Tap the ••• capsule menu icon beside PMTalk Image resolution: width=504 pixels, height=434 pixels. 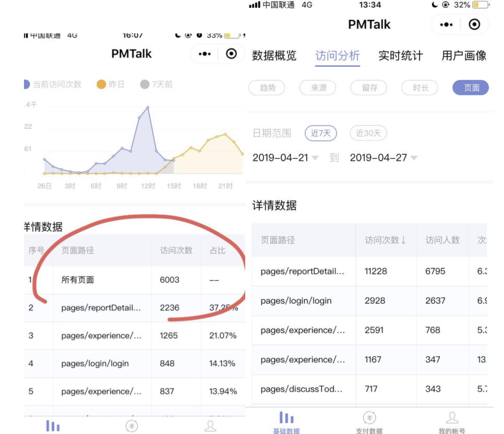coord(446,24)
